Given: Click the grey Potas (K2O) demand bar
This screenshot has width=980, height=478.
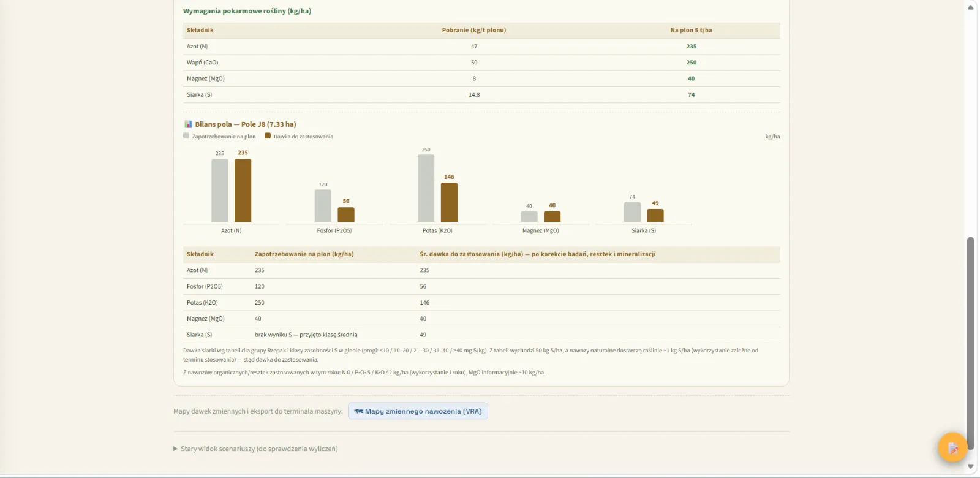Looking at the screenshot, I should click(x=426, y=188).
